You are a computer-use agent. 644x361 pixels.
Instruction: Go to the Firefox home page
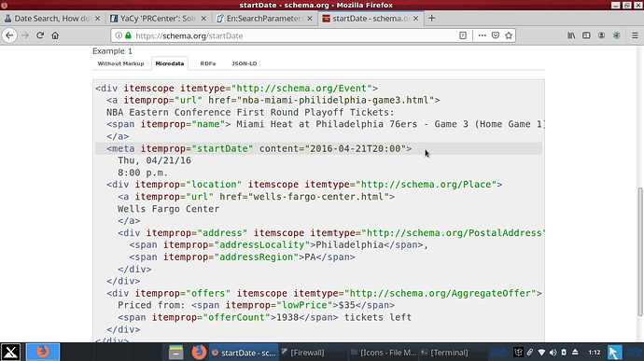(55, 35)
